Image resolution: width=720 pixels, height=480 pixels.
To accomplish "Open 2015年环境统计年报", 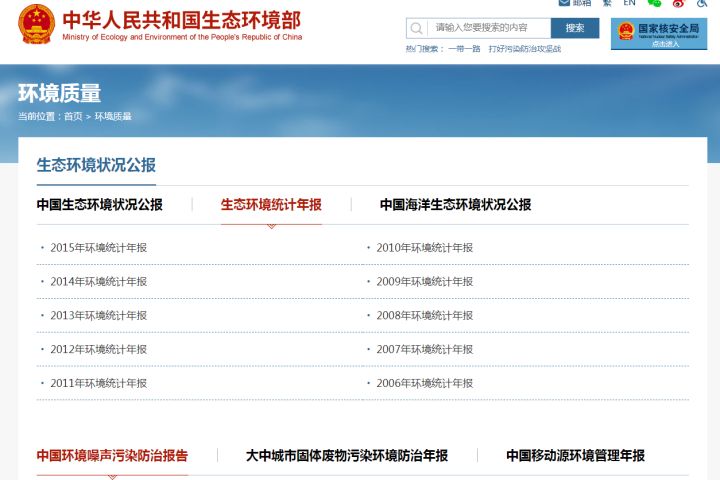I will click(99, 248).
